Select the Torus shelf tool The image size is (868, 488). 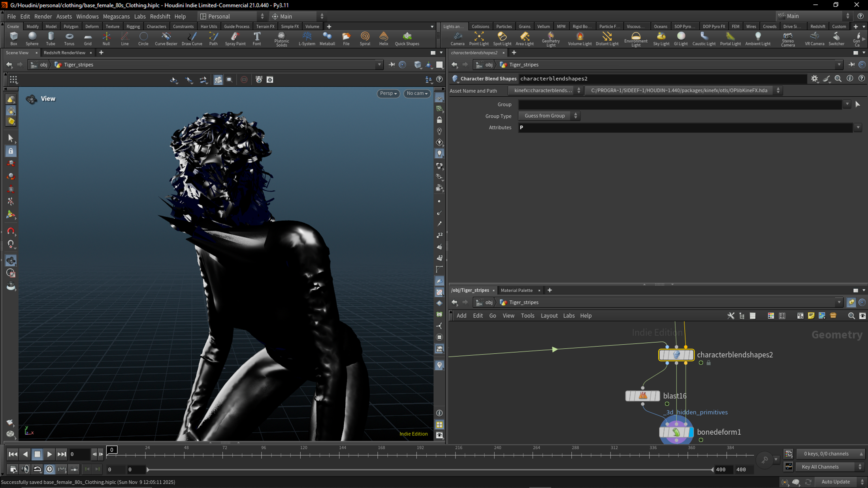coord(69,38)
